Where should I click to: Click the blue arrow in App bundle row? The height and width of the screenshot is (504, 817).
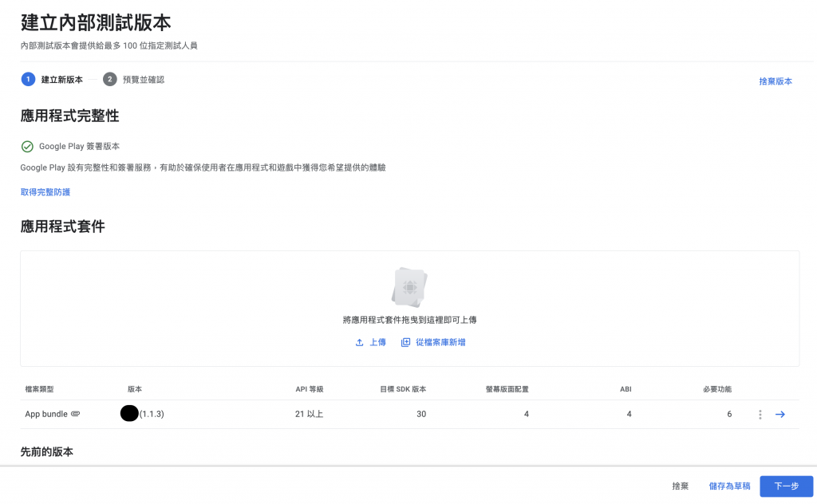click(780, 415)
